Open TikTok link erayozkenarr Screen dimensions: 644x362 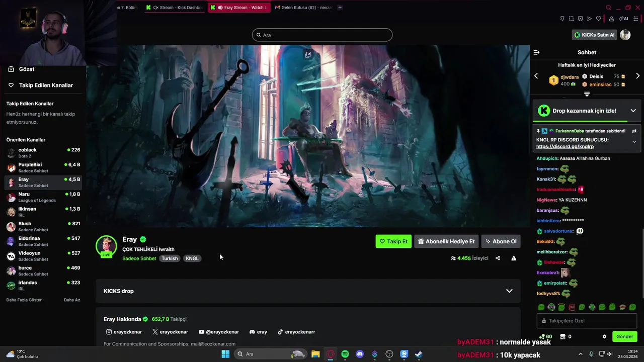tap(296, 332)
